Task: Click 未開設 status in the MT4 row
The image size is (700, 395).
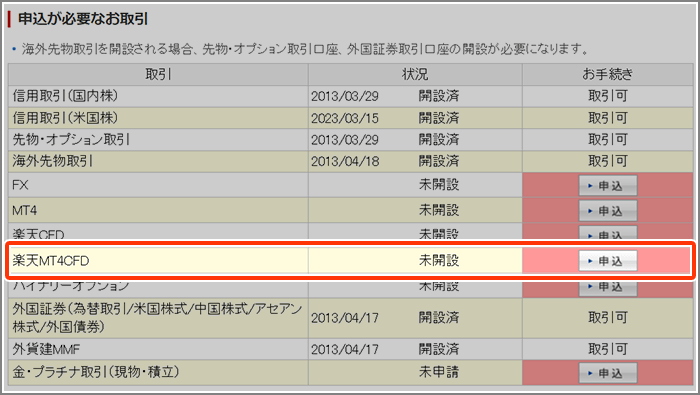Action: [x=439, y=210]
